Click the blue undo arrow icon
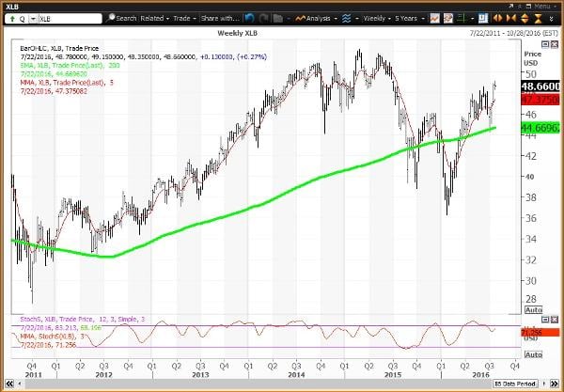 pyautogui.click(x=249, y=19)
